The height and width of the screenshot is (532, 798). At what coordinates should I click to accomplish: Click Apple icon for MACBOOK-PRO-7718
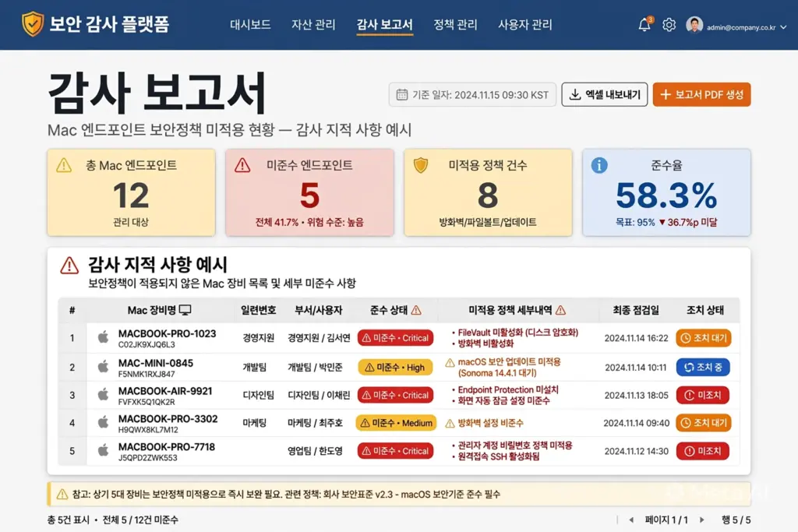pyautogui.click(x=104, y=449)
